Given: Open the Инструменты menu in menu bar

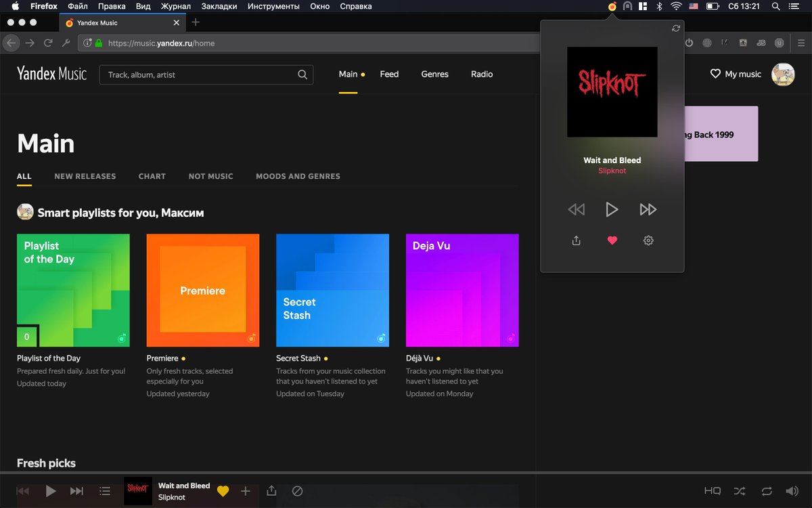Looking at the screenshot, I should [273, 6].
